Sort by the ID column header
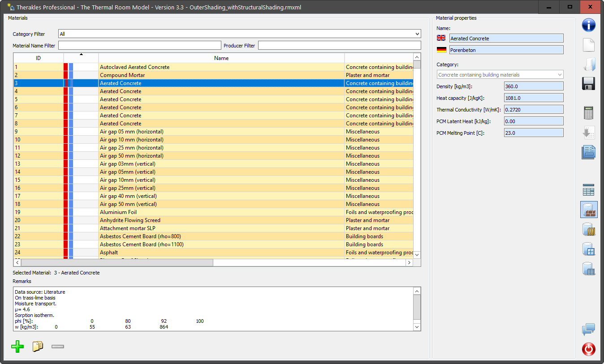 pos(39,58)
